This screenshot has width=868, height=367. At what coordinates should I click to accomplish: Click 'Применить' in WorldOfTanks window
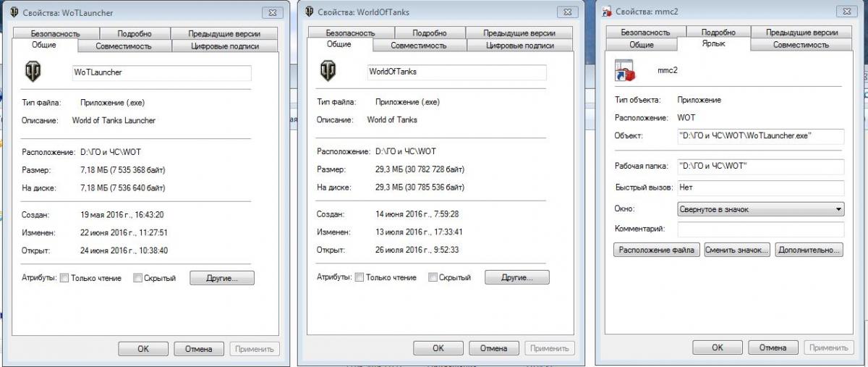pyautogui.click(x=550, y=348)
